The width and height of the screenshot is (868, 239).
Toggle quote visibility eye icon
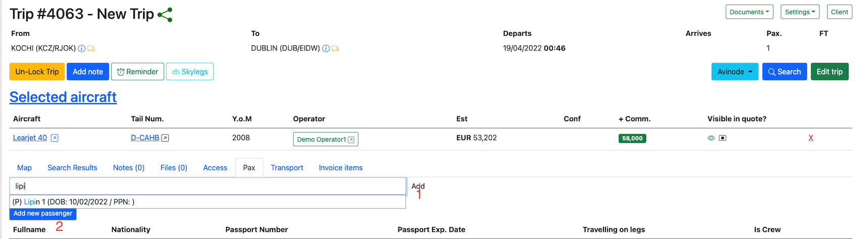pyautogui.click(x=711, y=138)
